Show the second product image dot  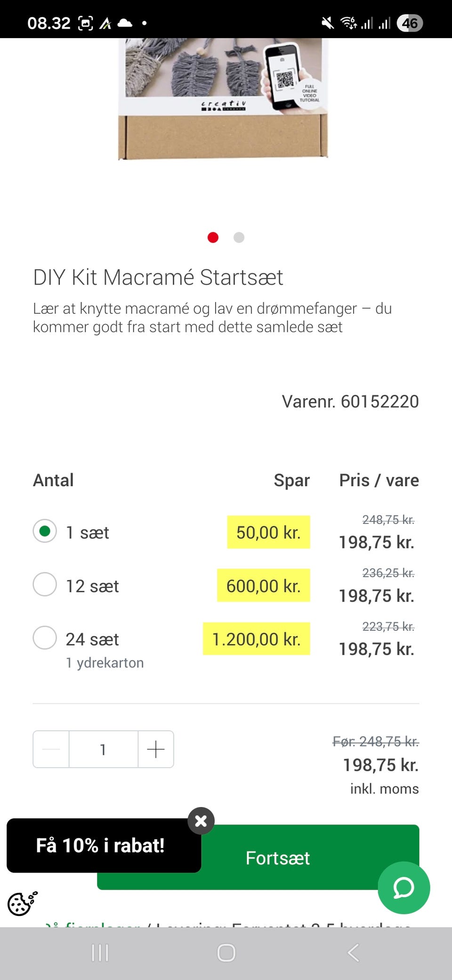[x=239, y=237]
